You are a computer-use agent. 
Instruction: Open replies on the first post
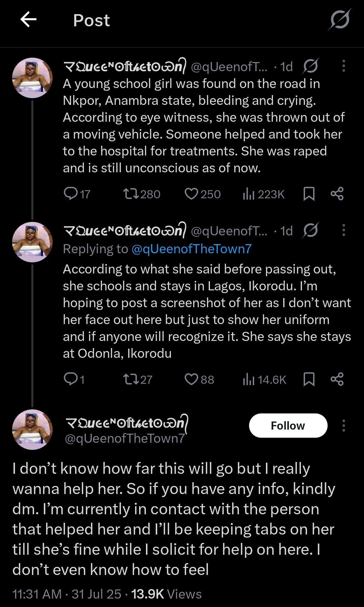(71, 194)
